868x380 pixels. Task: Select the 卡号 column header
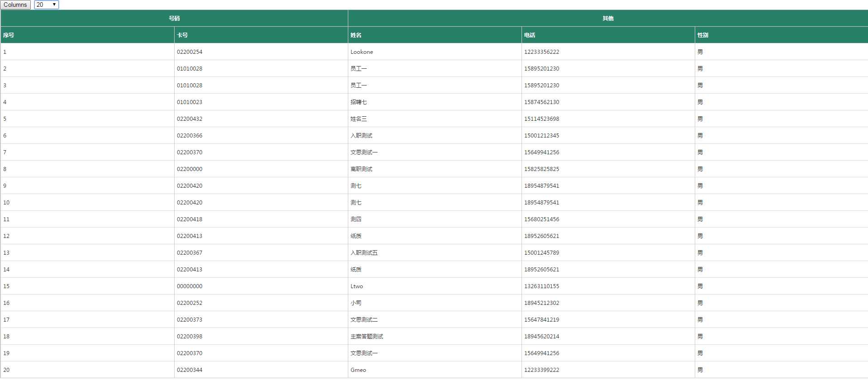[x=261, y=35]
